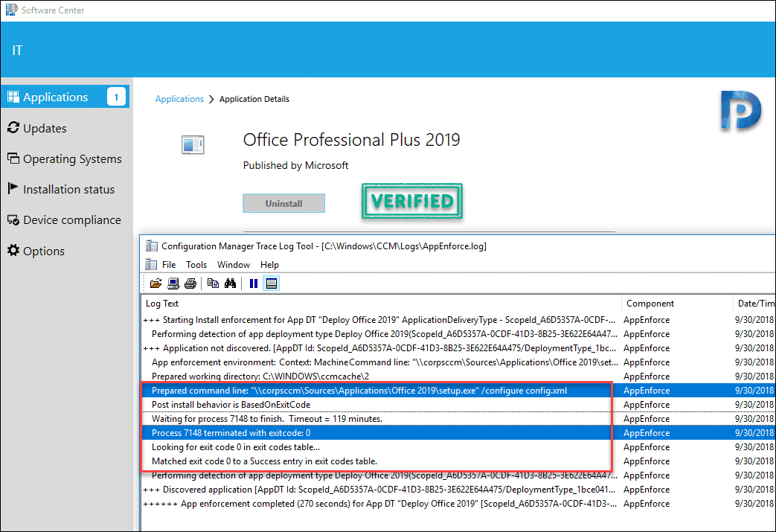Select 'Matched exit code 0 to a Success' row
776x532 pixels.
click(x=458, y=461)
